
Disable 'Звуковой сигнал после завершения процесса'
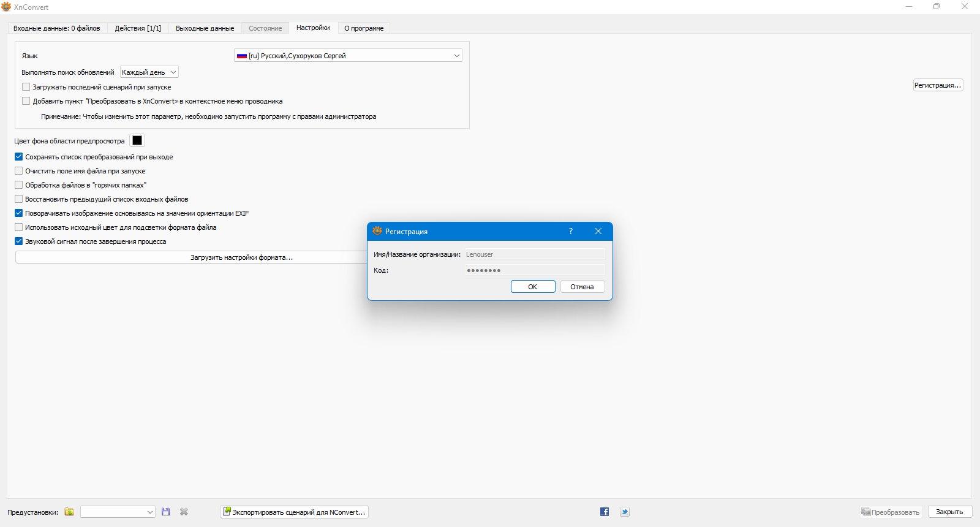pos(18,241)
